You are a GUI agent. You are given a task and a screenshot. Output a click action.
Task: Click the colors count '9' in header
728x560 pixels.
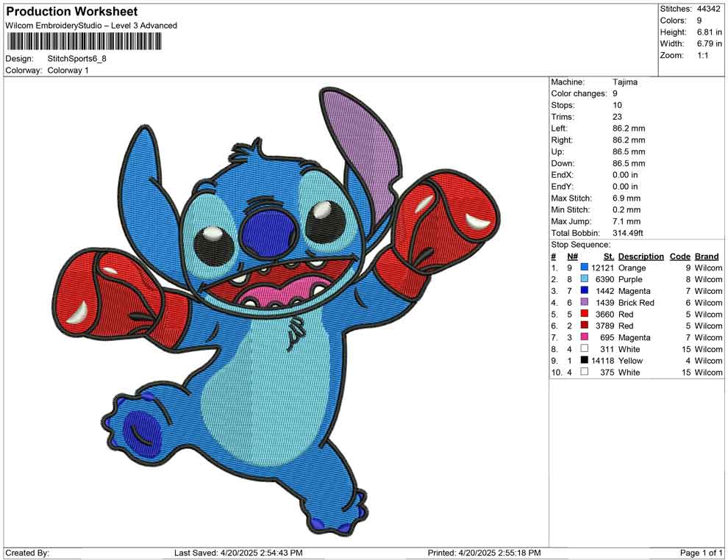click(699, 21)
